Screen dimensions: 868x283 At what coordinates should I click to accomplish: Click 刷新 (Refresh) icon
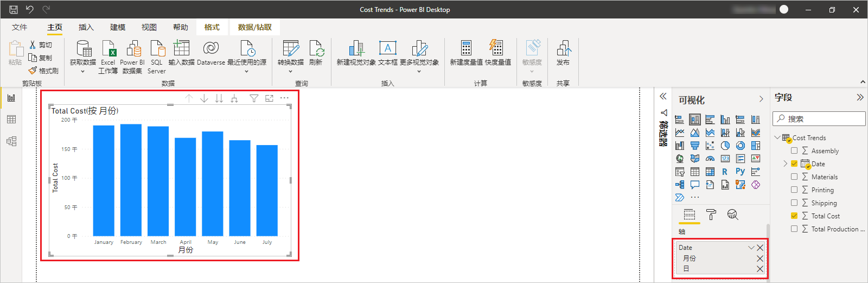point(316,48)
